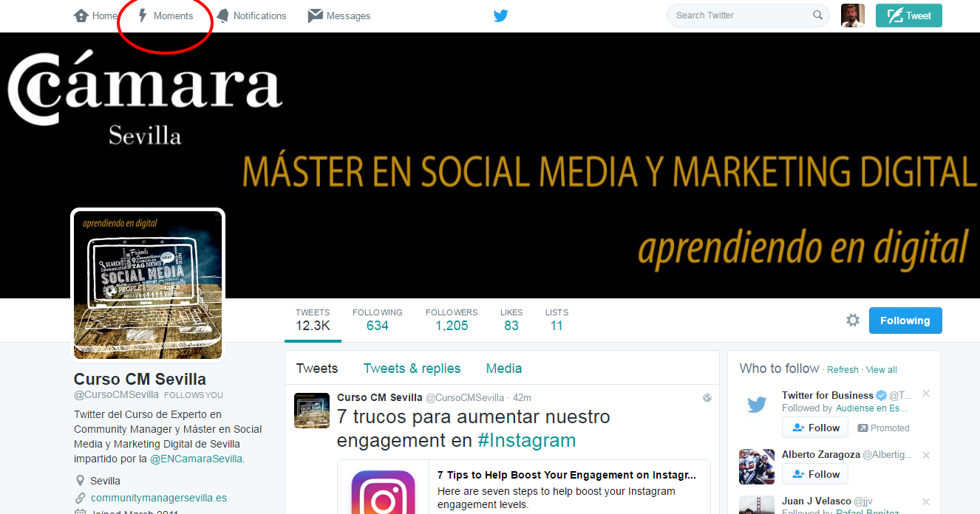Follow Alberto Zaragoza
Screen dimensions: 980x514
815,474
